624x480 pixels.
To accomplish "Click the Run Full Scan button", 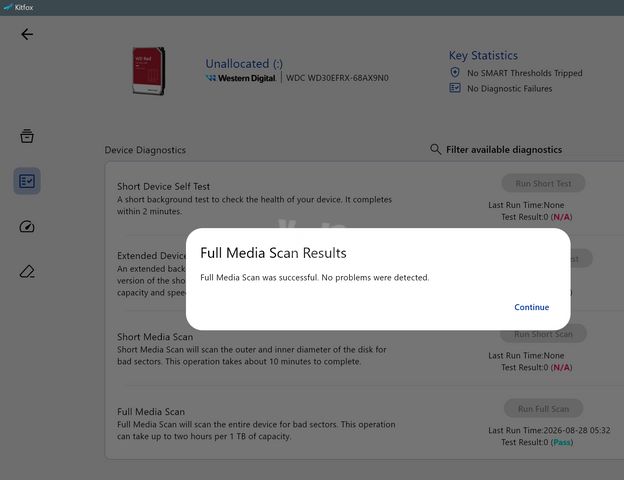I will tap(543, 409).
